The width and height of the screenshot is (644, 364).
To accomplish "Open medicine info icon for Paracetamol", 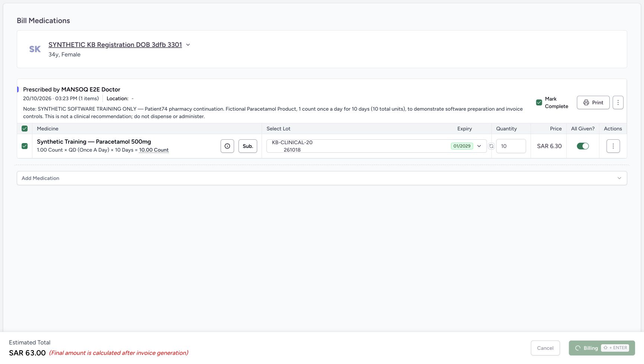I will point(227,146).
